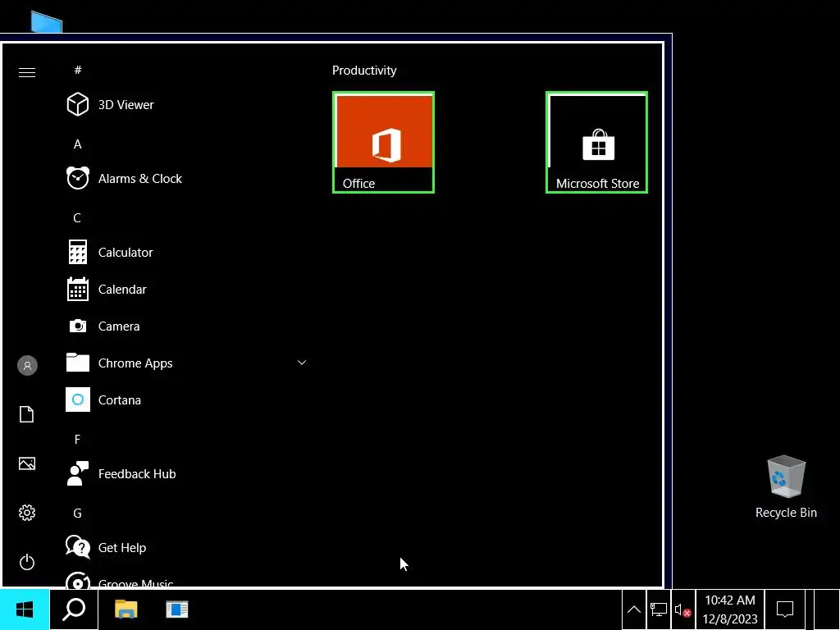The image size is (840, 630).
Task: Open the Pictures shortcut in Start sidebar
Action: (x=27, y=463)
